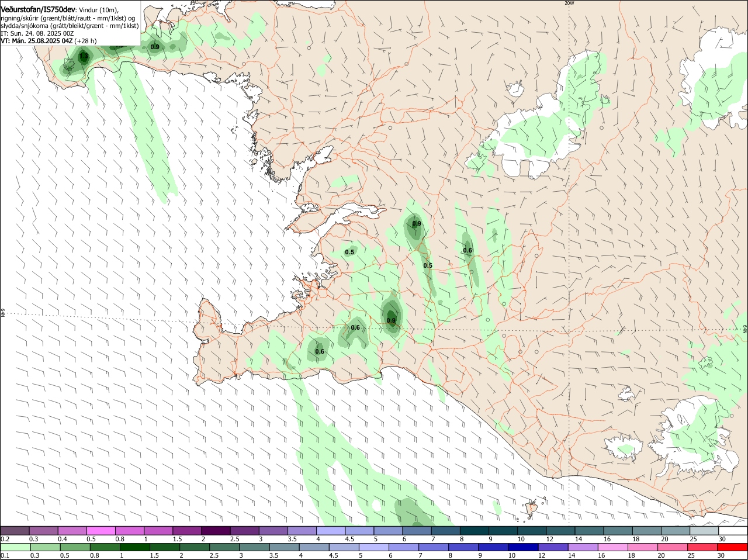Click the 0.6 value in the elongated inland rain cell
Viewport: 748px width, 560px height.
467,250
